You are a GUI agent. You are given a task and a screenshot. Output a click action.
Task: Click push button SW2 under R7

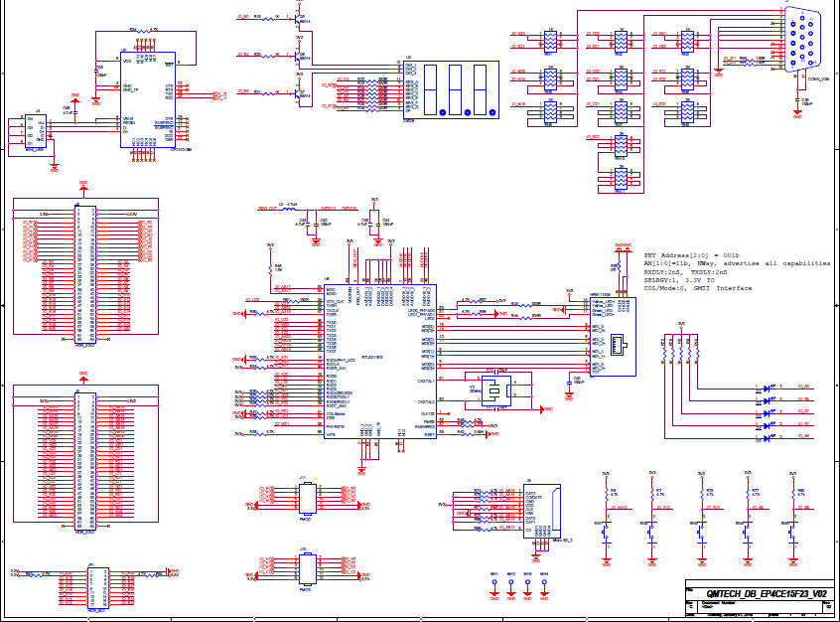point(652,531)
